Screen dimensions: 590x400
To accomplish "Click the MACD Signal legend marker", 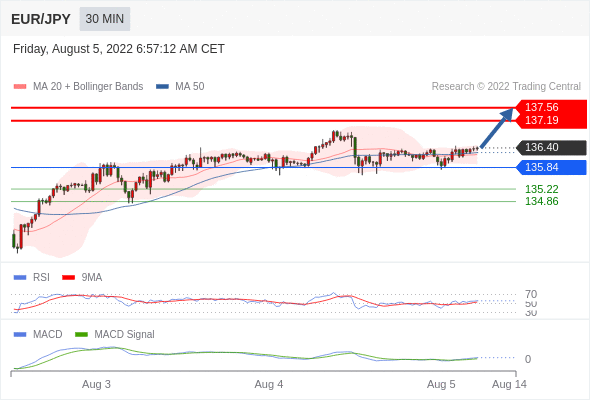I will [81, 335].
